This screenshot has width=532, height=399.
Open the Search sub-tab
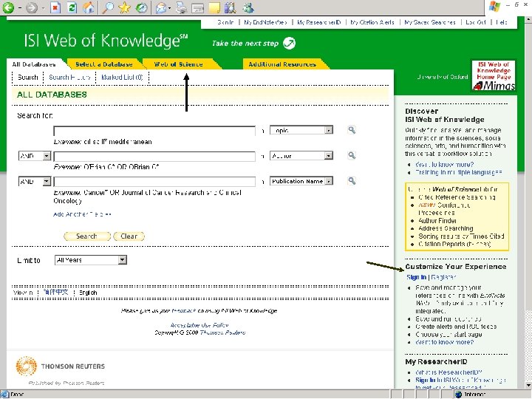(28, 78)
